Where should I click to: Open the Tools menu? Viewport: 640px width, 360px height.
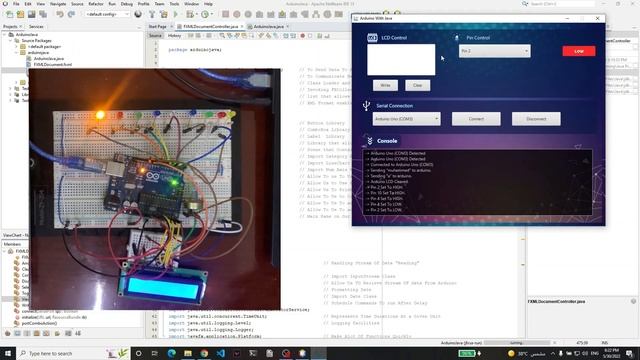click(x=174, y=4)
